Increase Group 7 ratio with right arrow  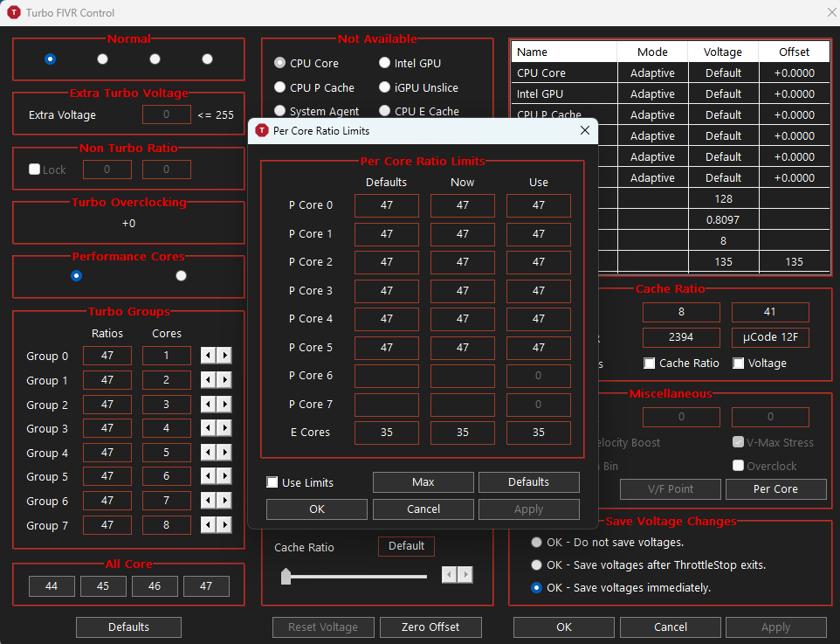point(224,525)
